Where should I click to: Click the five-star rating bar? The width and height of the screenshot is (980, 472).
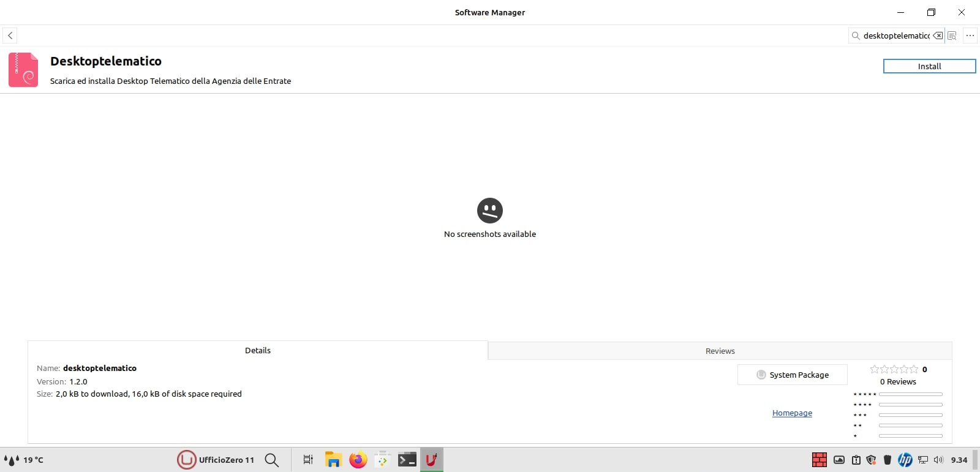click(910, 394)
